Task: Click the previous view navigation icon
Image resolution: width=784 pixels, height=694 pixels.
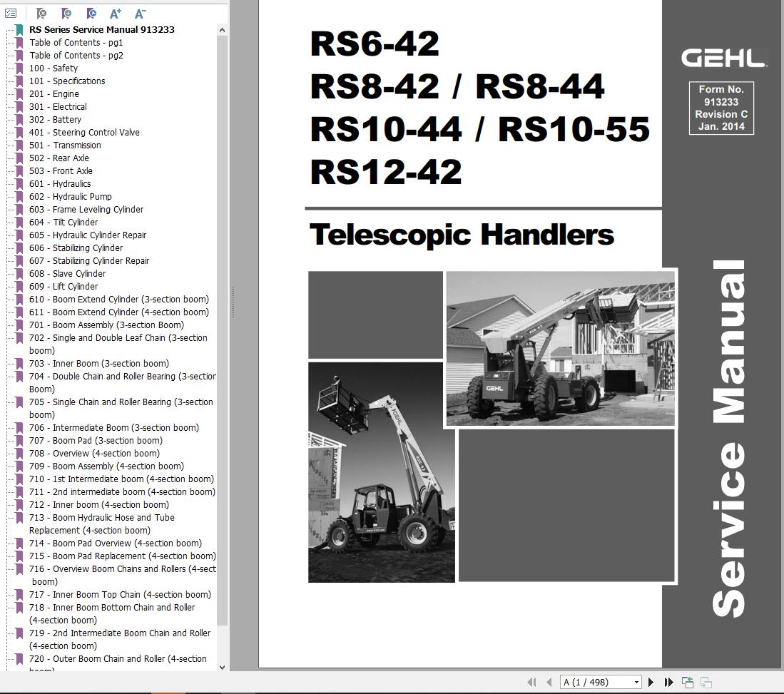Action: pos(688,682)
